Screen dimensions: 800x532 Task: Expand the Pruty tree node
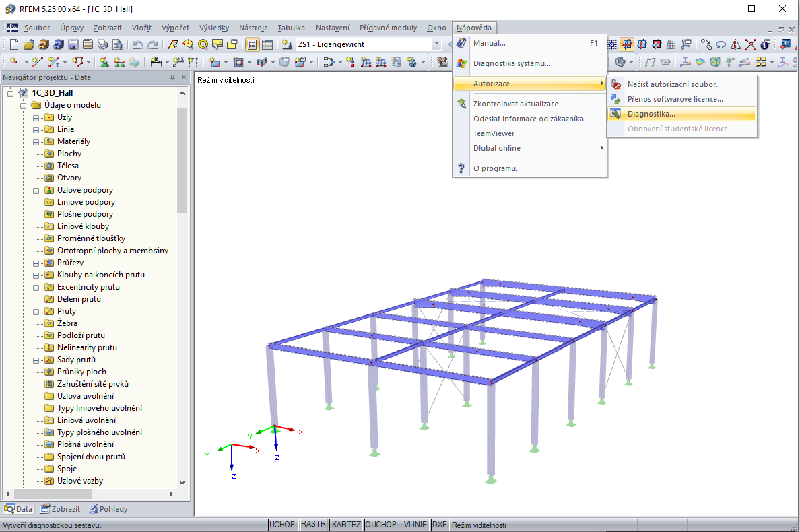click(36, 312)
